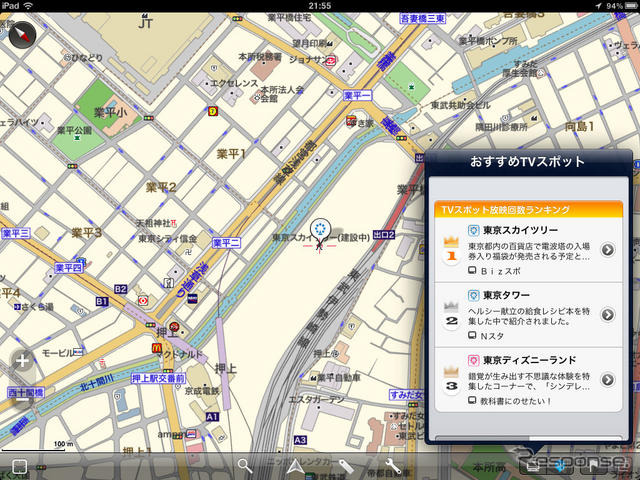Tap the pin icon beside 東京タワー

point(473,295)
